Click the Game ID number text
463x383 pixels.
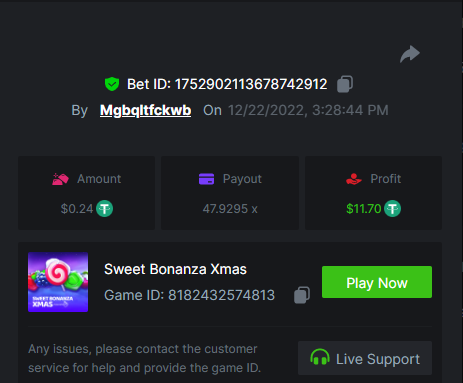[221, 295]
